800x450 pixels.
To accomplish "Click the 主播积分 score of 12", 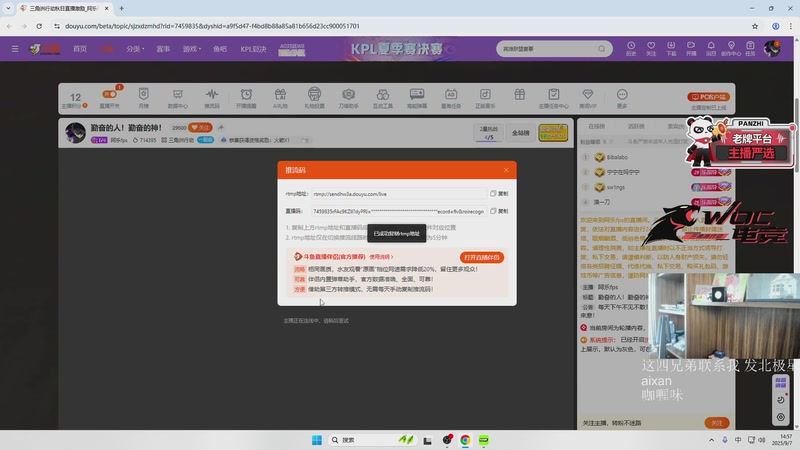I will 75,99.
